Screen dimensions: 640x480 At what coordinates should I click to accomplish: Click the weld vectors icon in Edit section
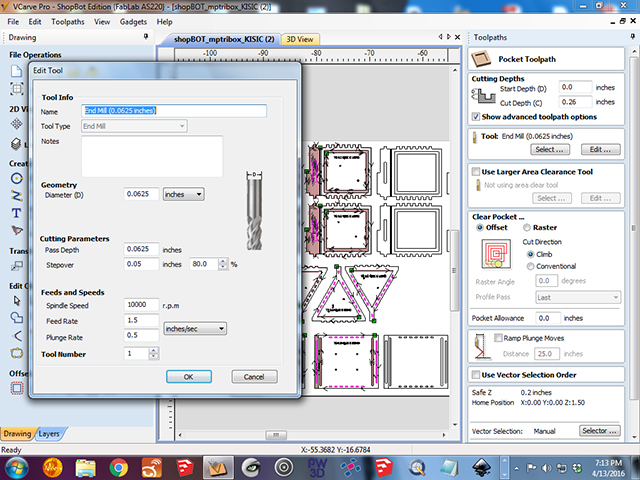(17, 318)
